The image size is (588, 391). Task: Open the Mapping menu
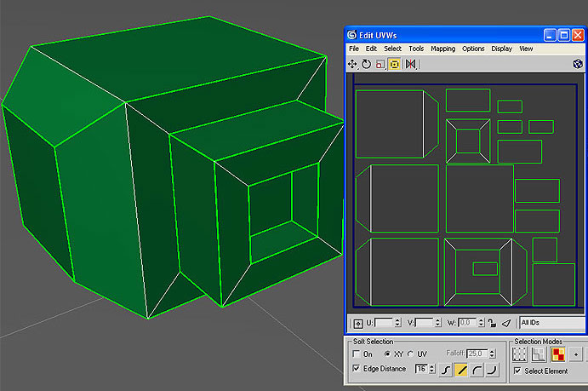[442, 49]
